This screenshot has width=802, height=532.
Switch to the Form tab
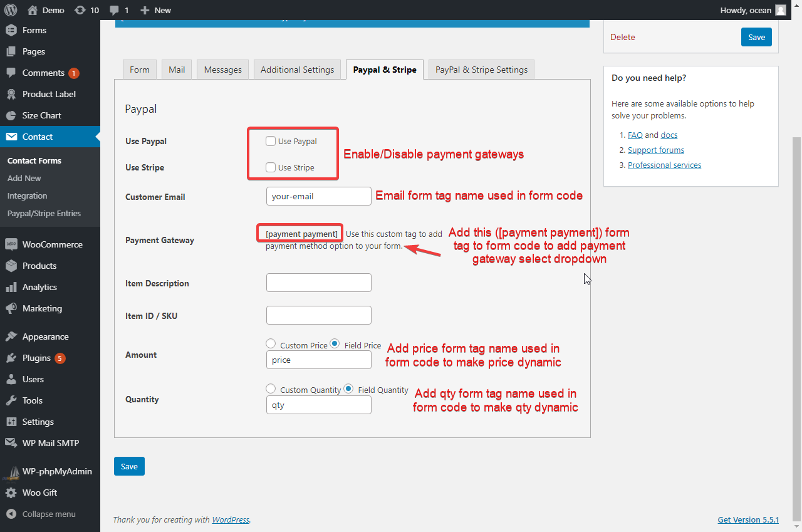[x=140, y=70]
